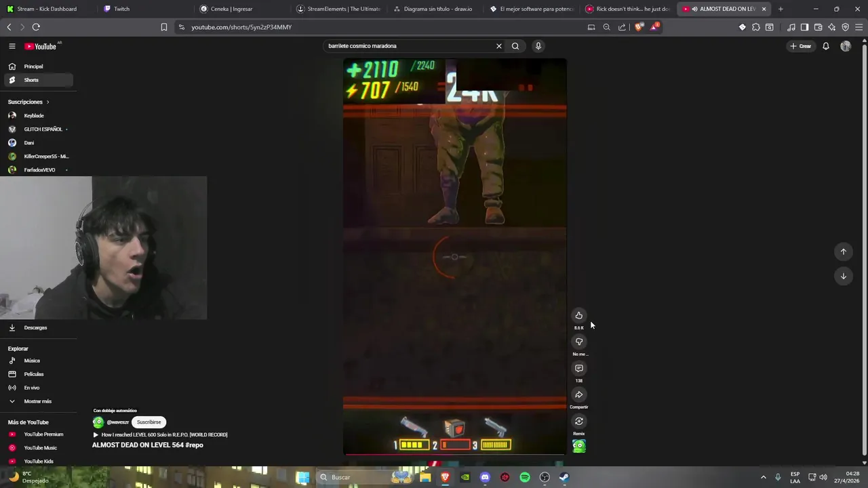This screenshot has height=488, width=868.
Task: Click the magnifier search button
Action: pyautogui.click(x=515, y=46)
